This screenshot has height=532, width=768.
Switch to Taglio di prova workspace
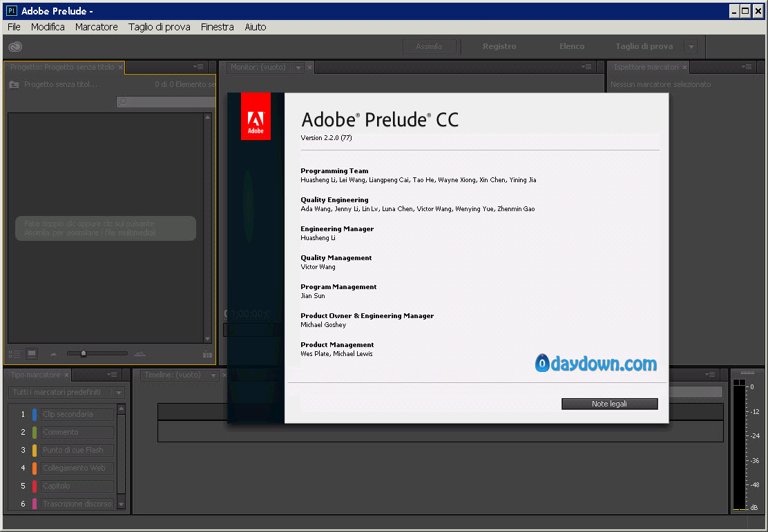pos(644,46)
